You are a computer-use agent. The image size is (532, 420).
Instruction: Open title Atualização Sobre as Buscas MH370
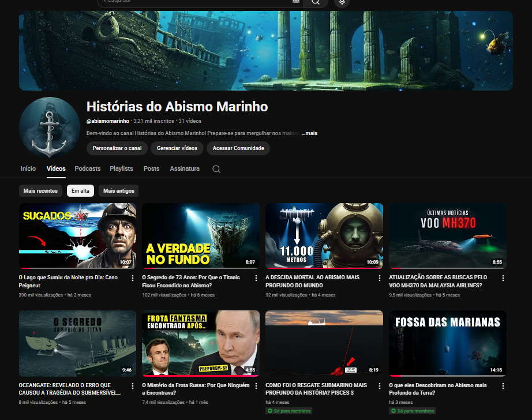pos(438,282)
